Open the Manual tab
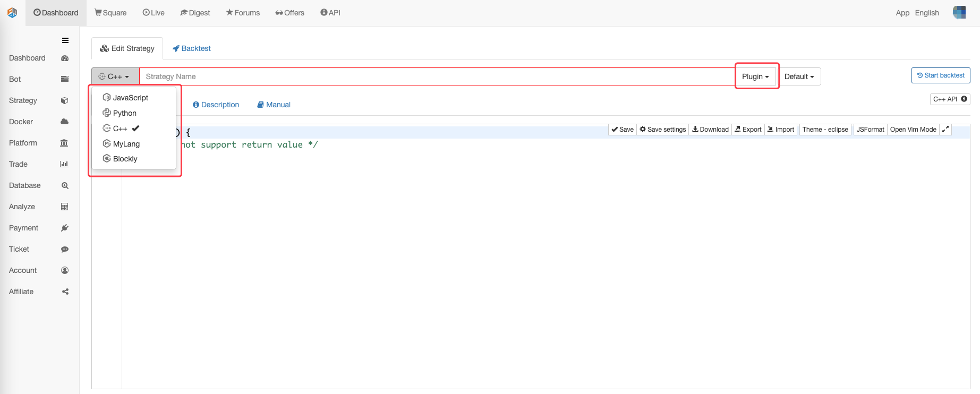 (x=274, y=105)
